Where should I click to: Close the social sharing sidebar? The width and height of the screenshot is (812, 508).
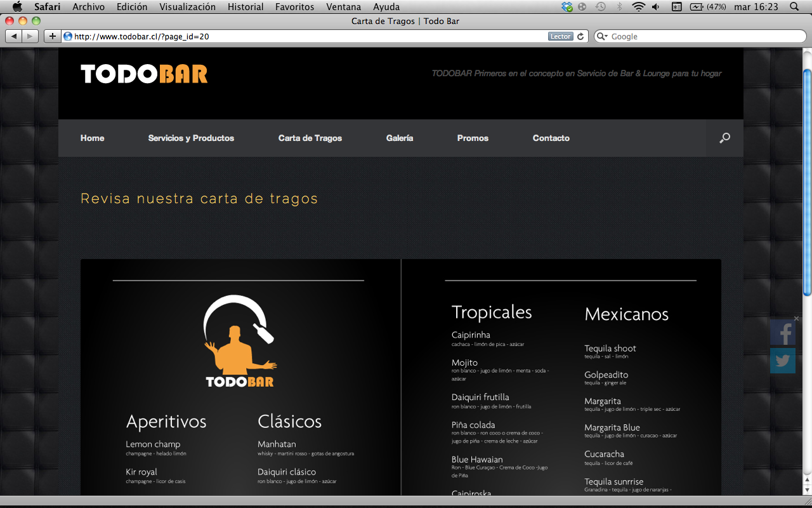(x=796, y=319)
